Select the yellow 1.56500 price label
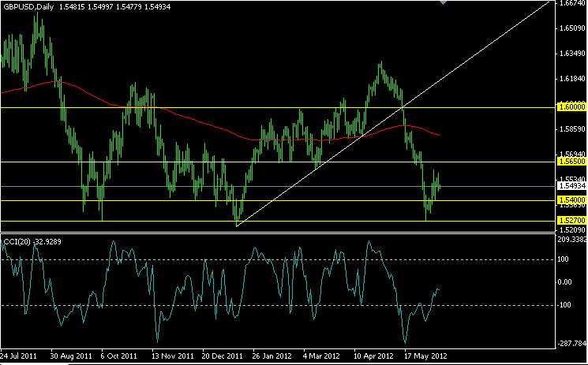 [x=571, y=162]
